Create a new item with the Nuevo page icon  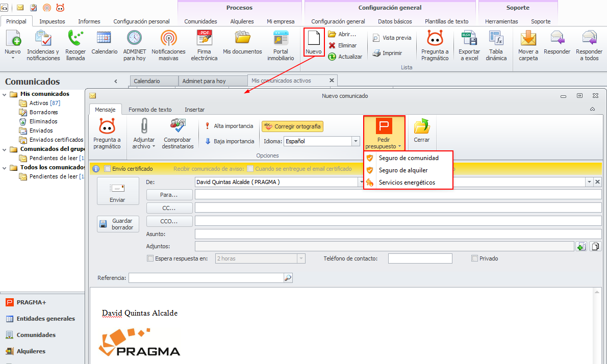click(x=314, y=42)
